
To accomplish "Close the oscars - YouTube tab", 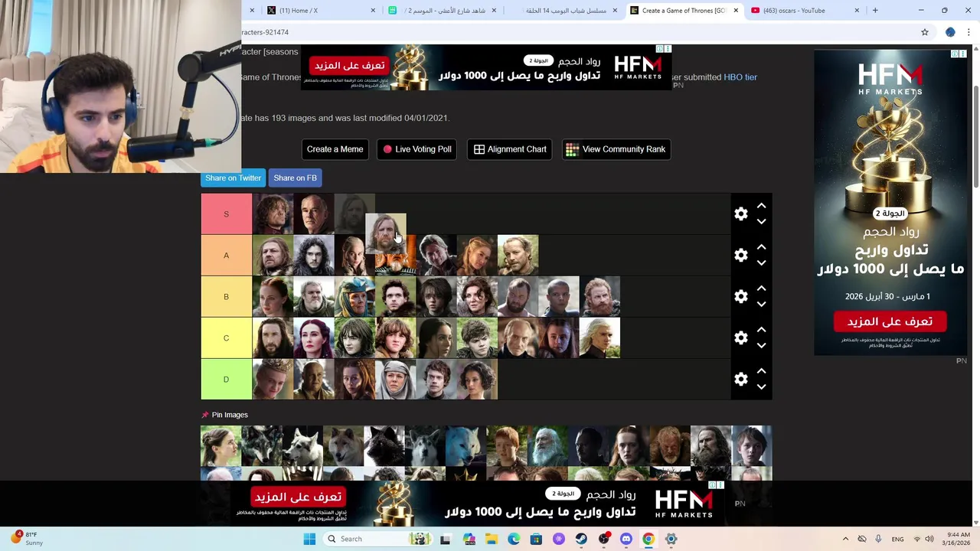I will point(857,11).
